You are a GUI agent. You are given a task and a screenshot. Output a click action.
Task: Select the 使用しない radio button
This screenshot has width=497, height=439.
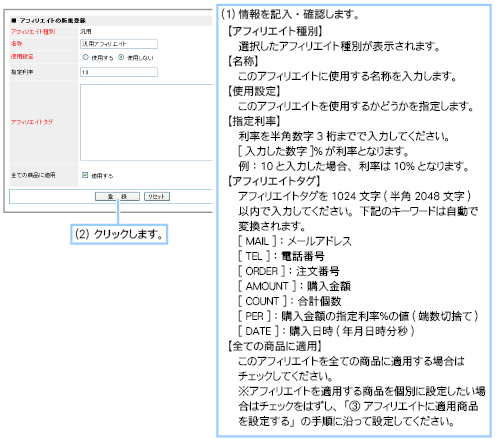(121, 57)
